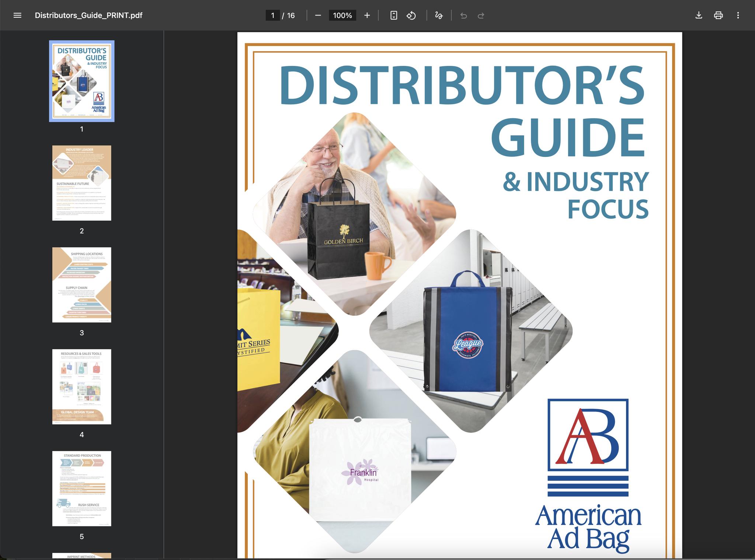Open page 5 Standard Production thumbnail
This screenshot has height=560, width=755.
coord(82,489)
